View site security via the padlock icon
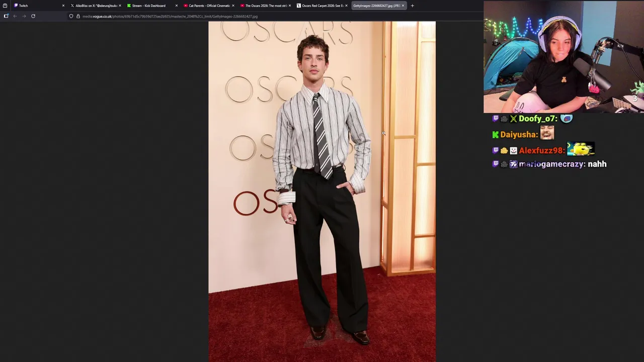This screenshot has width=644, height=362. [x=78, y=16]
